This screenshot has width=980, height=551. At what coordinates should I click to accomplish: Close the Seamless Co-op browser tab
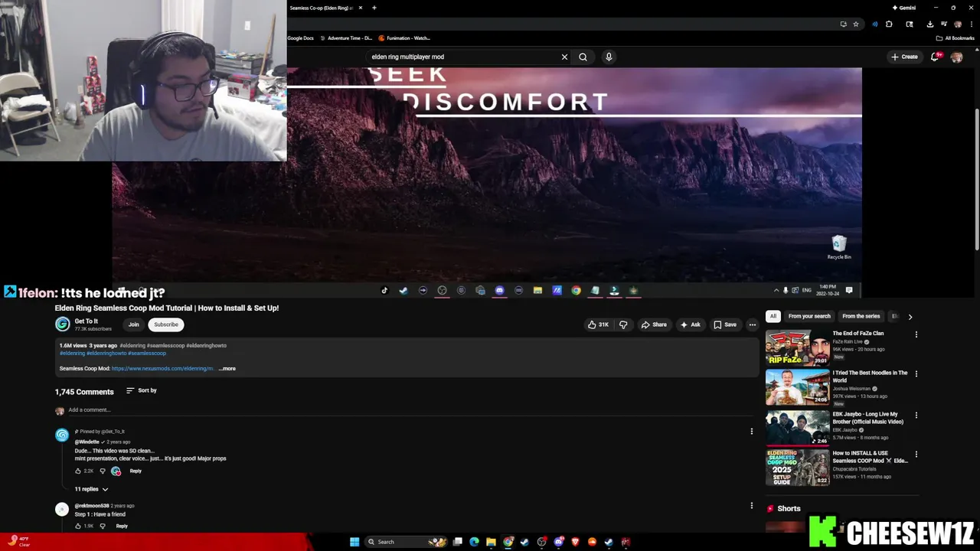point(361,8)
